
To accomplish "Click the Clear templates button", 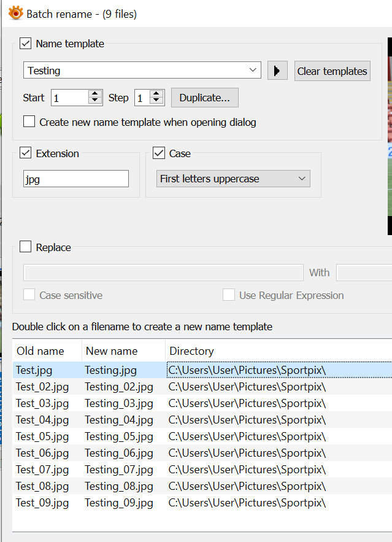I will pyautogui.click(x=332, y=71).
